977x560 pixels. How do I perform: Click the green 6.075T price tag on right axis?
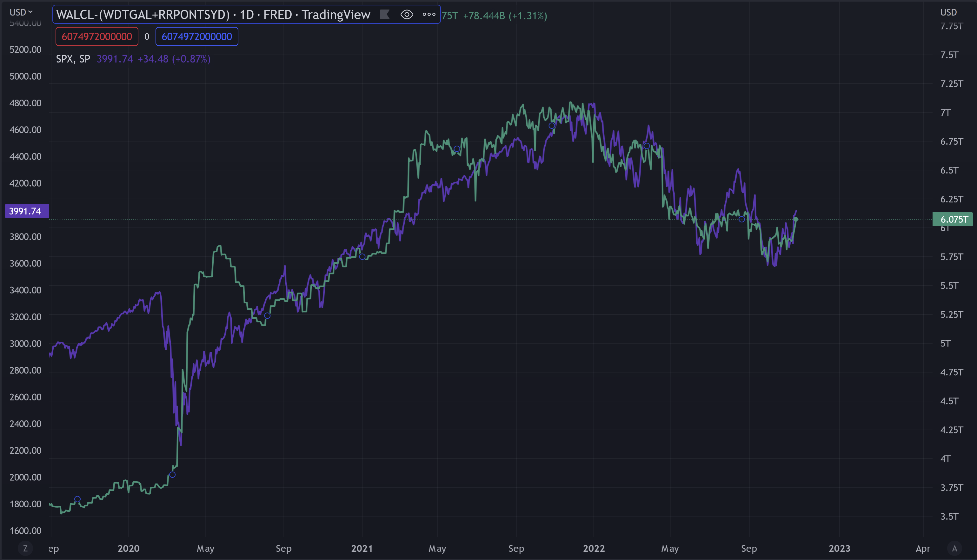pos(953,219)
